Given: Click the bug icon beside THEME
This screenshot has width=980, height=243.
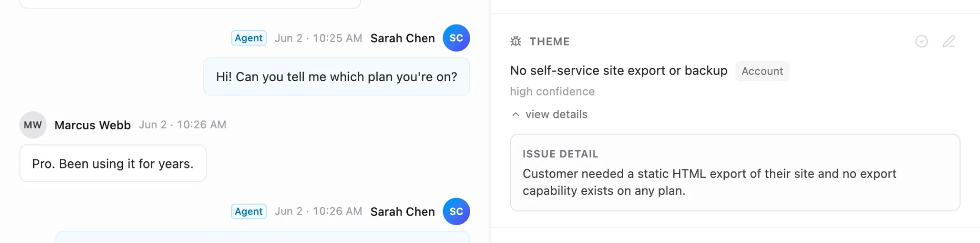Looking at the screenshot, I should point(516,41).
